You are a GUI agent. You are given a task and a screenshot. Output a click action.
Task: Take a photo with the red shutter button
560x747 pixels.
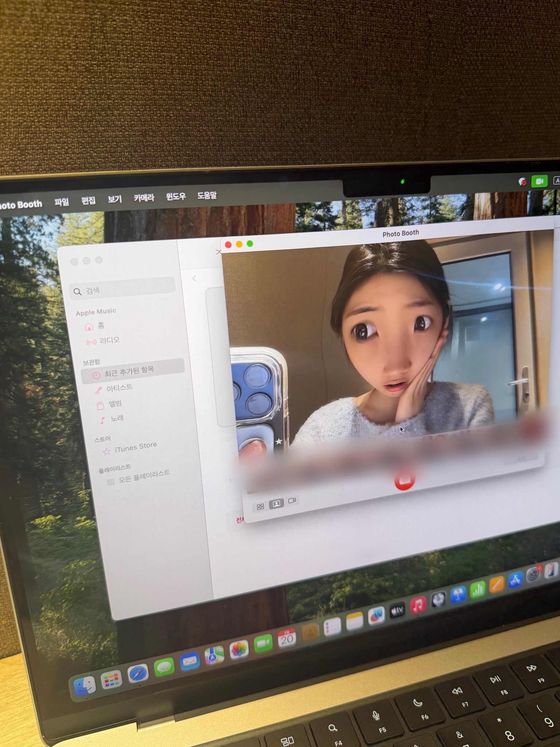tap(404, 480)
